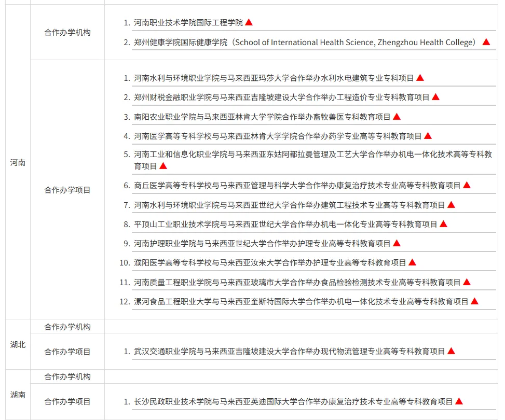This screenshot has width=505, height=420.
Task: Click red triangle after 长沙民政职业技术学院 project
Action: [x=459, y=401]
